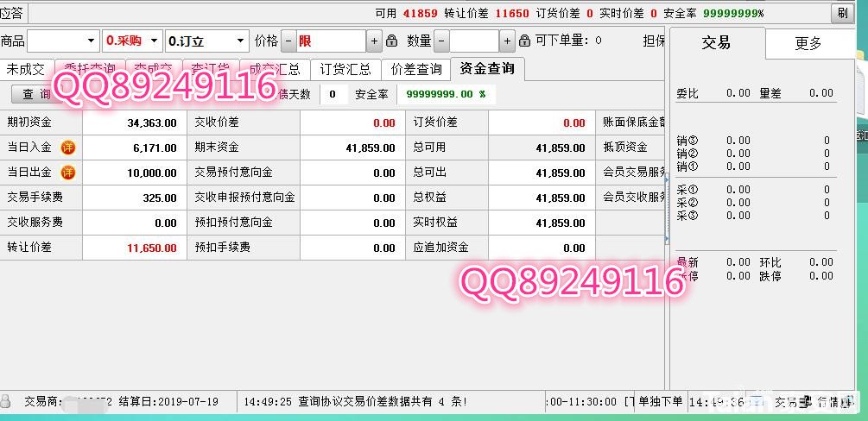Switch to the 价差查询 tab
This screenshot has height=421, width=868.
coord(416,69)
